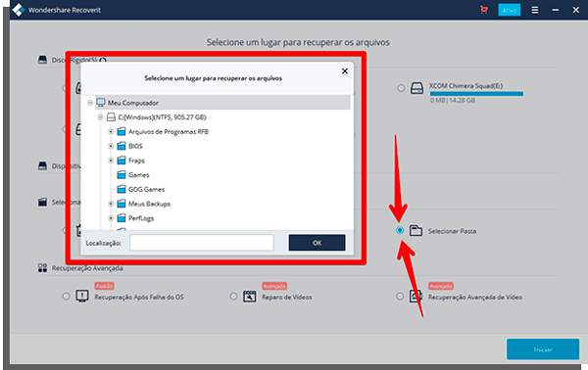This screenshot has height=370, width=588.
Task: Open the shopping cart icon in title bar
Action: point(484,10)
